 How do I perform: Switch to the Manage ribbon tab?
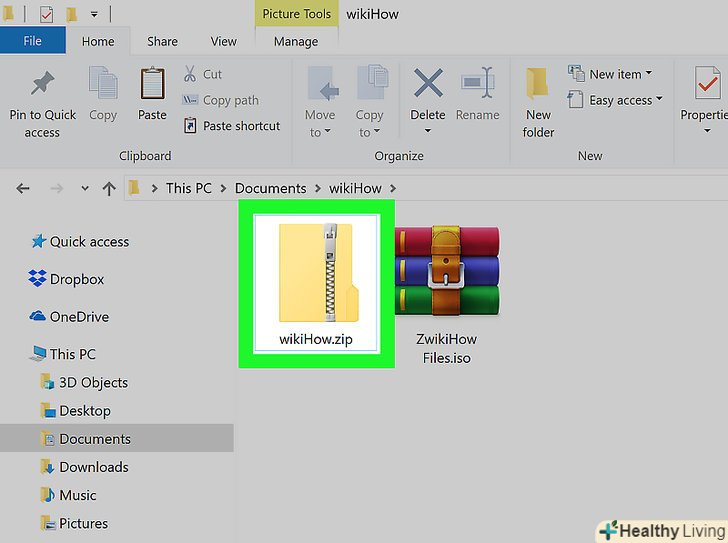(x=296, y=41)
